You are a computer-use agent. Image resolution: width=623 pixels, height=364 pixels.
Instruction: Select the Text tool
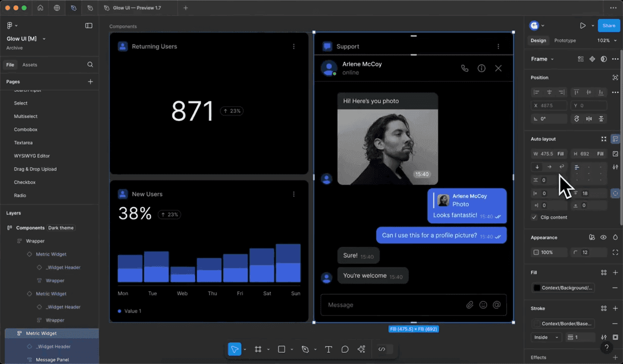(x=328, y=349)
